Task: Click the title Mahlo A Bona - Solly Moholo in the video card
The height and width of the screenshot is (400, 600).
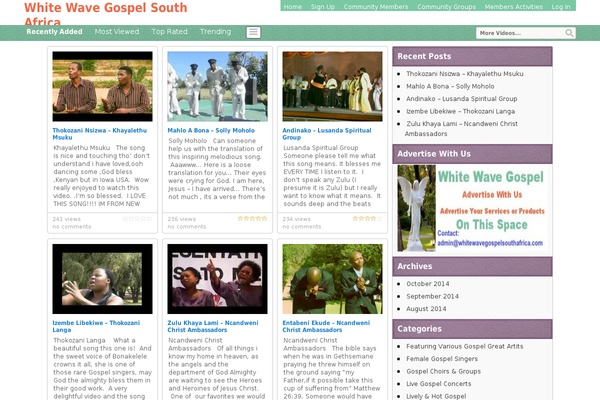Action: pyautogui.click(x=211, y=130)
